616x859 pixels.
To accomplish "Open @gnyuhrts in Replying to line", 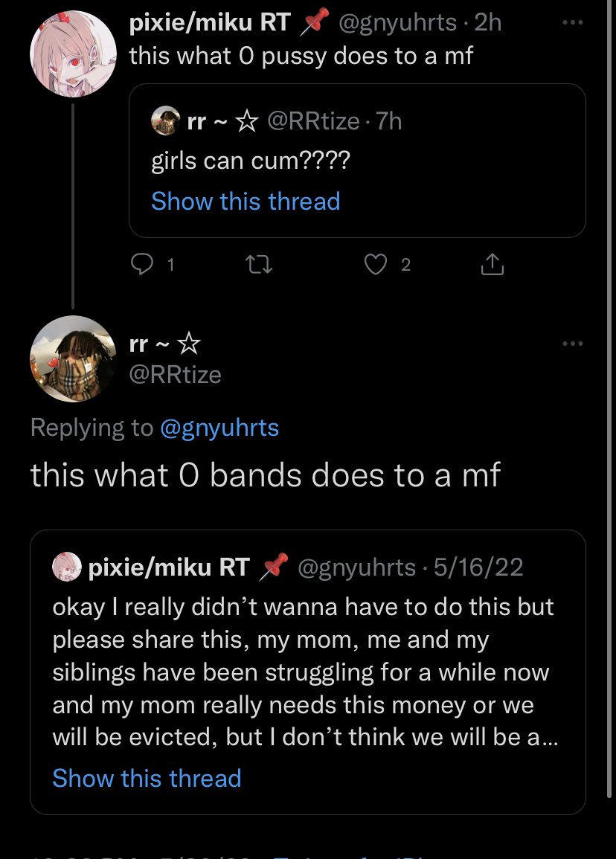I will pyautogui.click(x=219, y=428).
